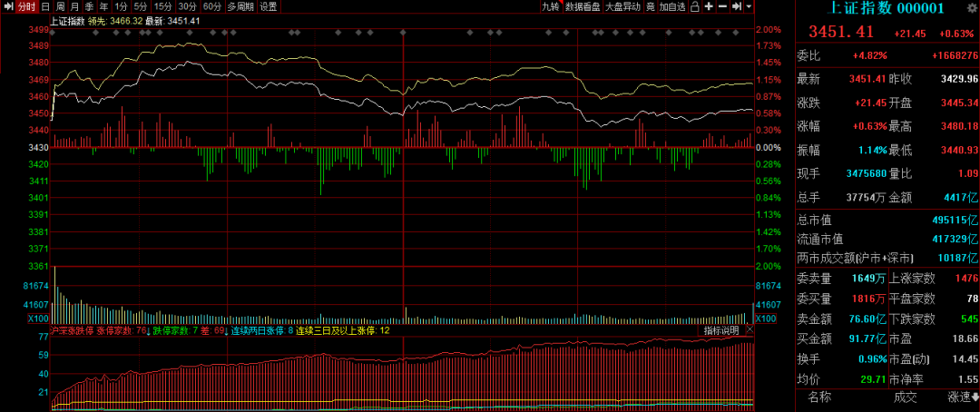Click the 昨收 value 3429.96
This screenshot has height=412, width=980.
(x=959, y=79)
